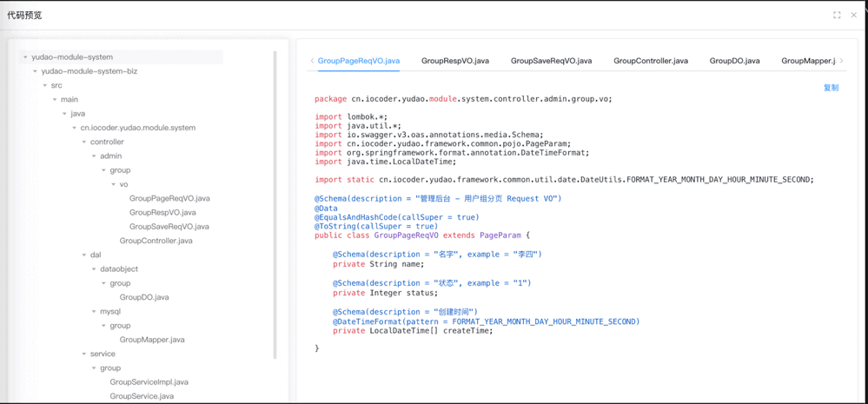Select the GroupController.java tab
The height and width of the screenshot is (404, 868).
[650, 61]
